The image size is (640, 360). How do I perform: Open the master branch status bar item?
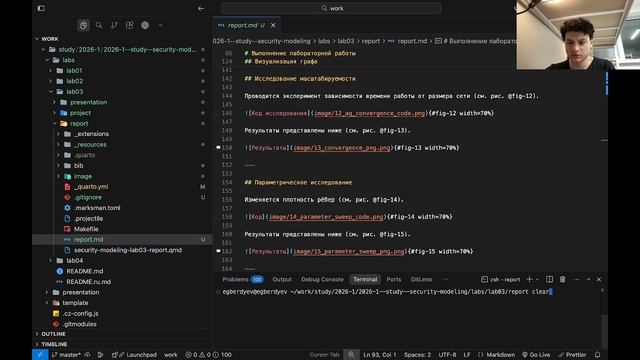66,355
